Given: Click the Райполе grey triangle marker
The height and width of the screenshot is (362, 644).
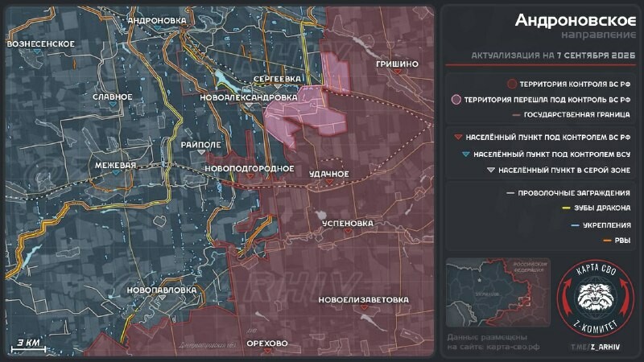Looking at the screenshot, I should (200, 152).
